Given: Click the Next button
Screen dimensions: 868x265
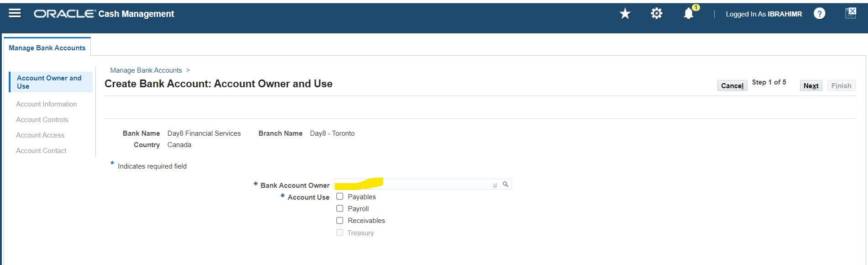Looking at the screenshot, I should click(811, 85).
